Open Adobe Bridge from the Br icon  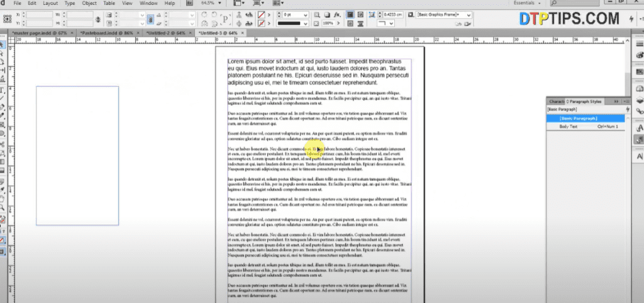[x=189, y=3]
